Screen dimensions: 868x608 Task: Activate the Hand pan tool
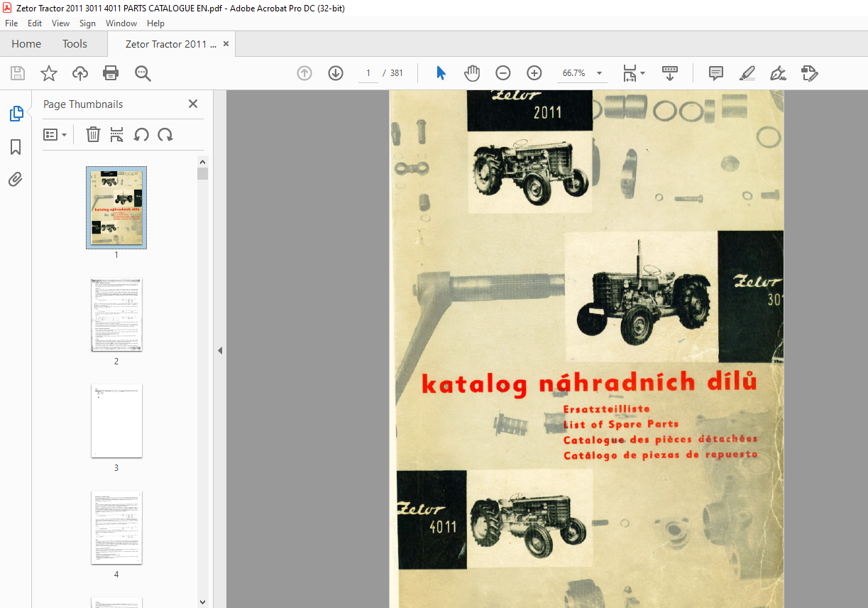(x=472, y=73)
